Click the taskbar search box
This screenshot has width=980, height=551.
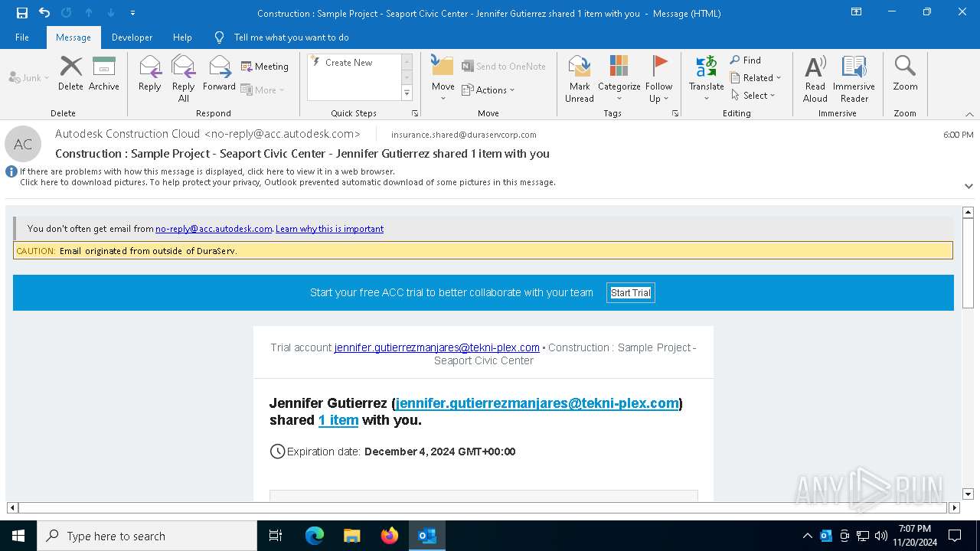point(147,536)
